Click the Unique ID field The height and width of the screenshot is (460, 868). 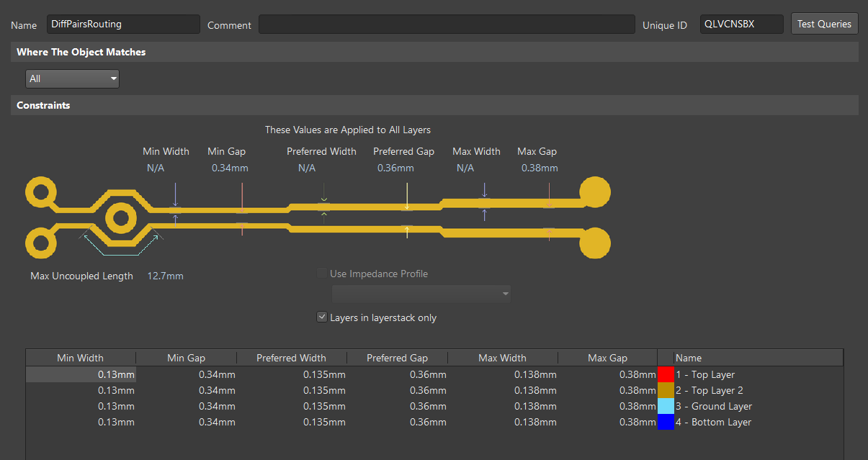tap(741, 24)
